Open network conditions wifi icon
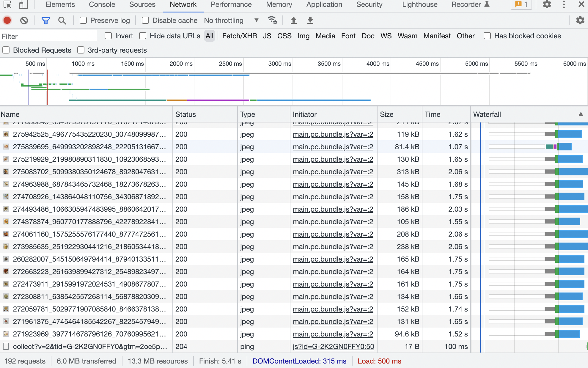The height and width of the screenshot is (368, 588). (x=272, y=21)
